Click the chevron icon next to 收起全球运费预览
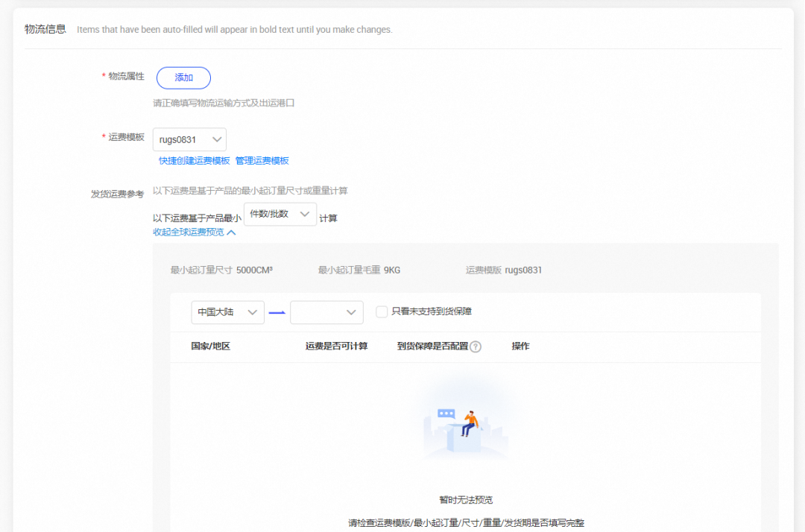This screenshot has width=805, height=532. click(x=230, y=232)
